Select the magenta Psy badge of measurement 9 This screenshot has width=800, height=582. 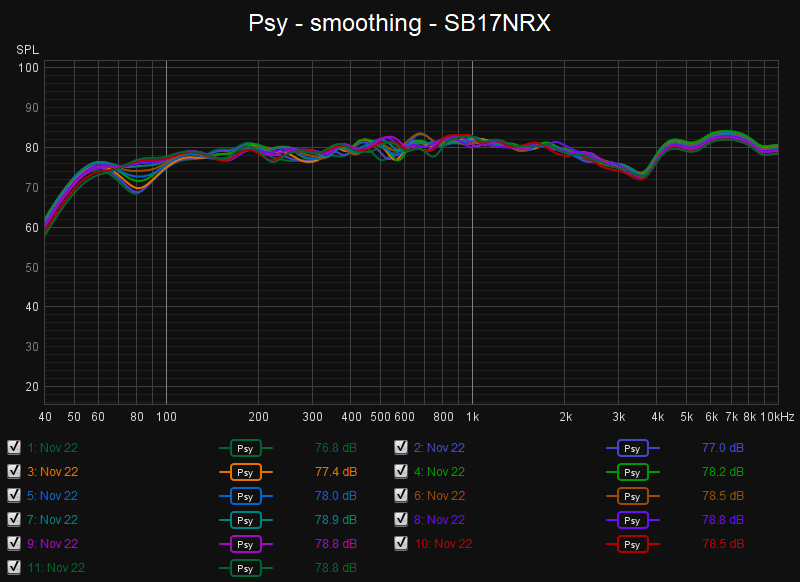[x=245, y=544]
